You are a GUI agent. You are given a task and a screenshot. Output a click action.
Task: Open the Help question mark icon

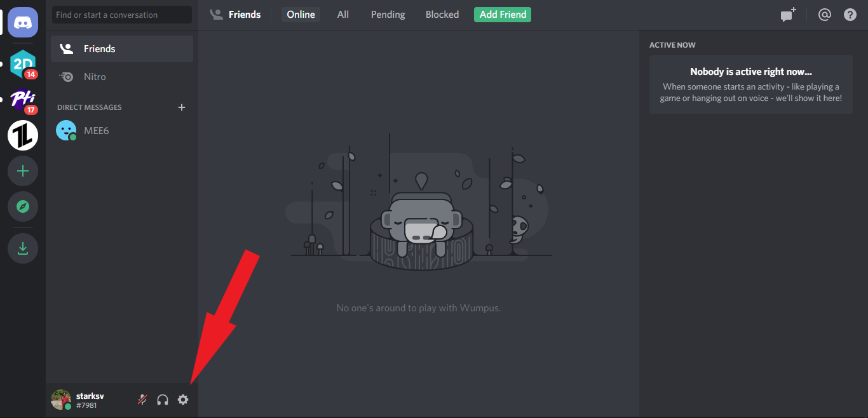(x=850, y=15)
